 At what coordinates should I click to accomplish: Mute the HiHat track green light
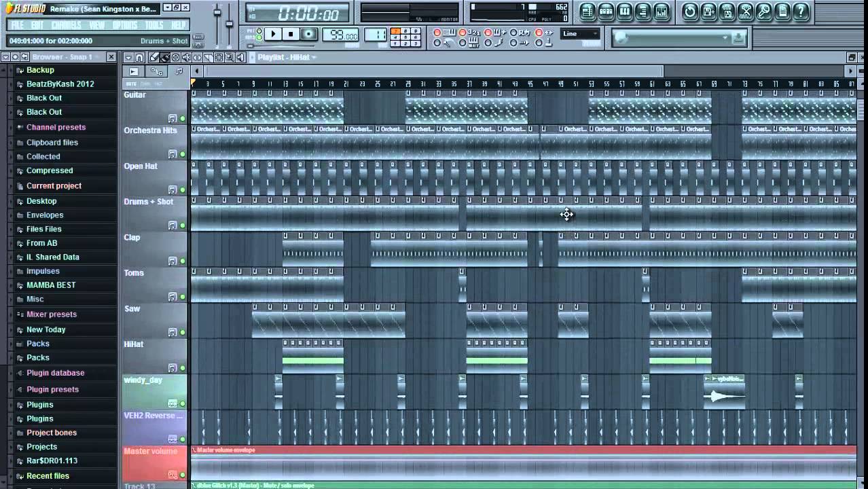pyautogui.click(x=183, y=367)
